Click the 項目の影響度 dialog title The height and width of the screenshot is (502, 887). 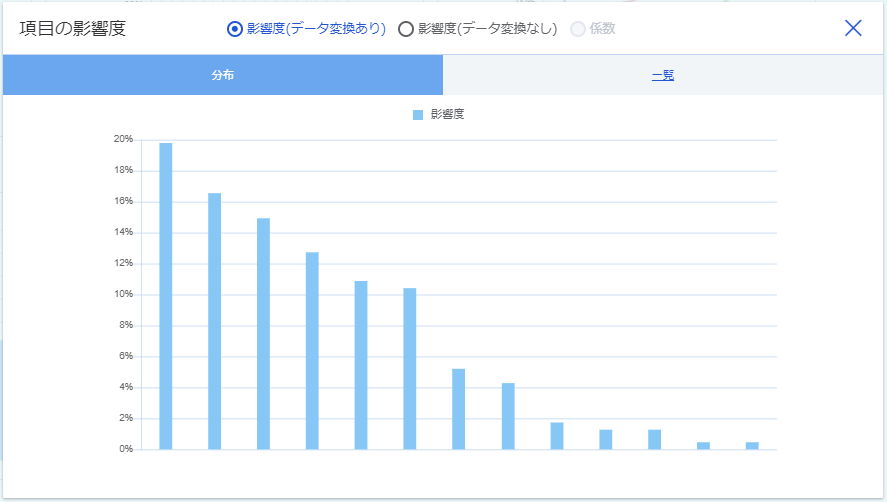pyautogui.click(x=72, y=28)
